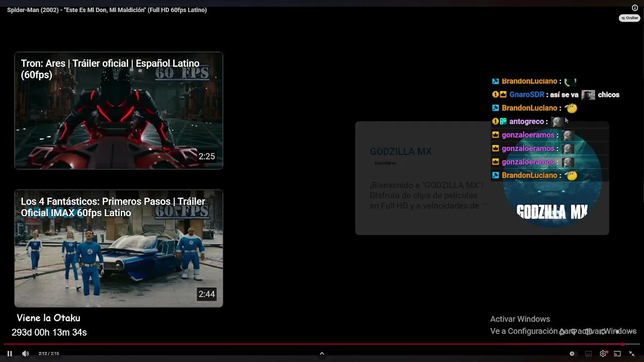The image size is (644, 362).
Task: Click the 2:12 / 2:15 time display
Action: (49, 353)
